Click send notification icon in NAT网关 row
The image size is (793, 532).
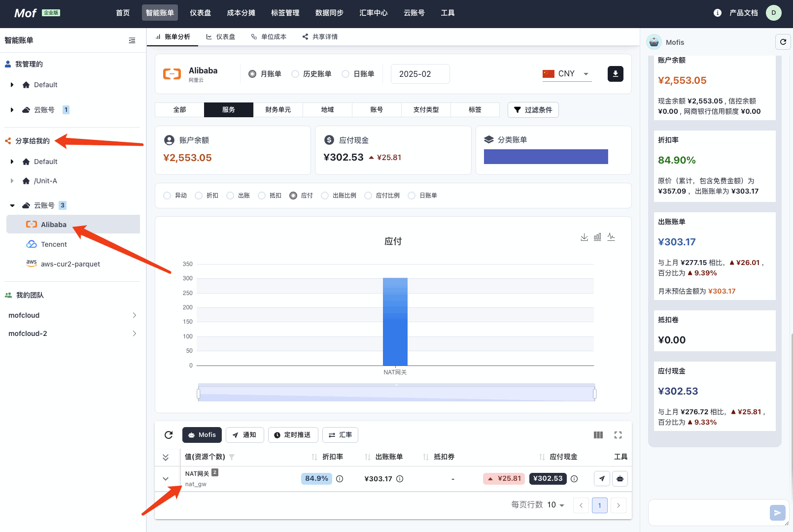click(x=602, y=479)
